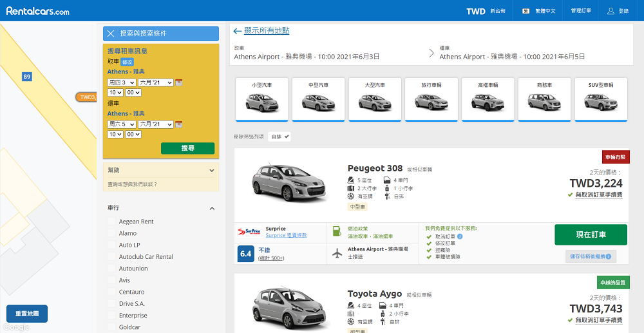Click the Rentalcars.com logo
Viewport: 644px width, 333px height.
37,11
